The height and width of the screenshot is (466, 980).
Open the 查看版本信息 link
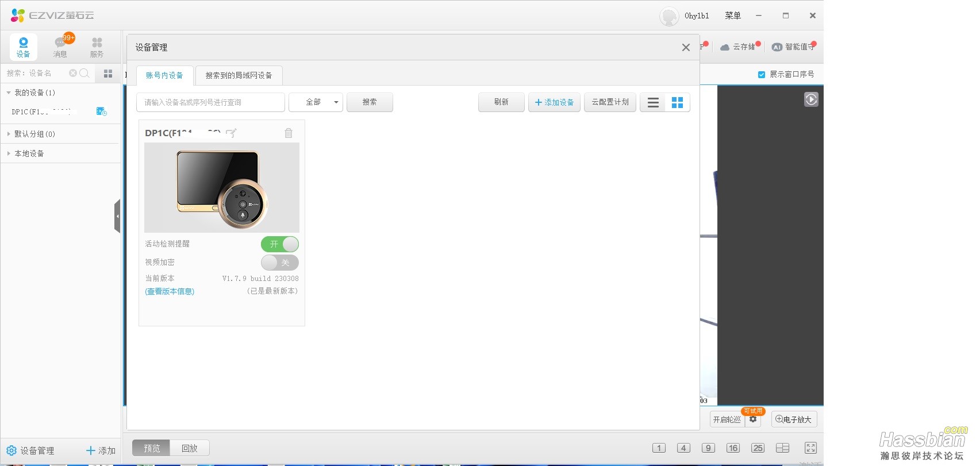[170, 291]
